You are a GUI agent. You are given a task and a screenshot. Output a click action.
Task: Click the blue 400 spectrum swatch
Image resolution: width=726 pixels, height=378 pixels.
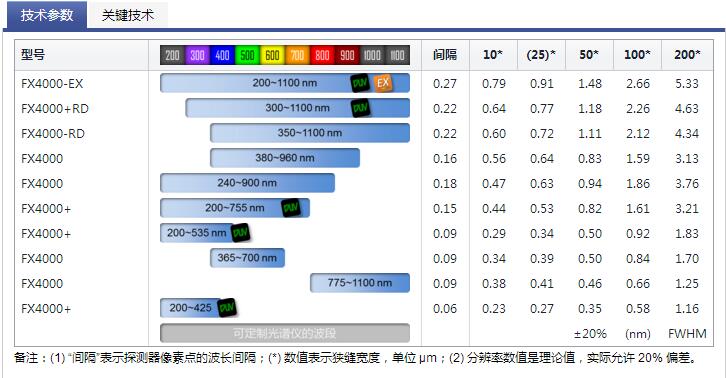[x=222, y=55]
